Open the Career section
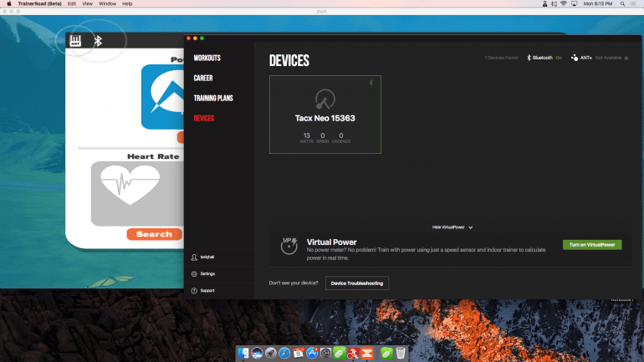644x362 pixels. click(x=203, y=78)
